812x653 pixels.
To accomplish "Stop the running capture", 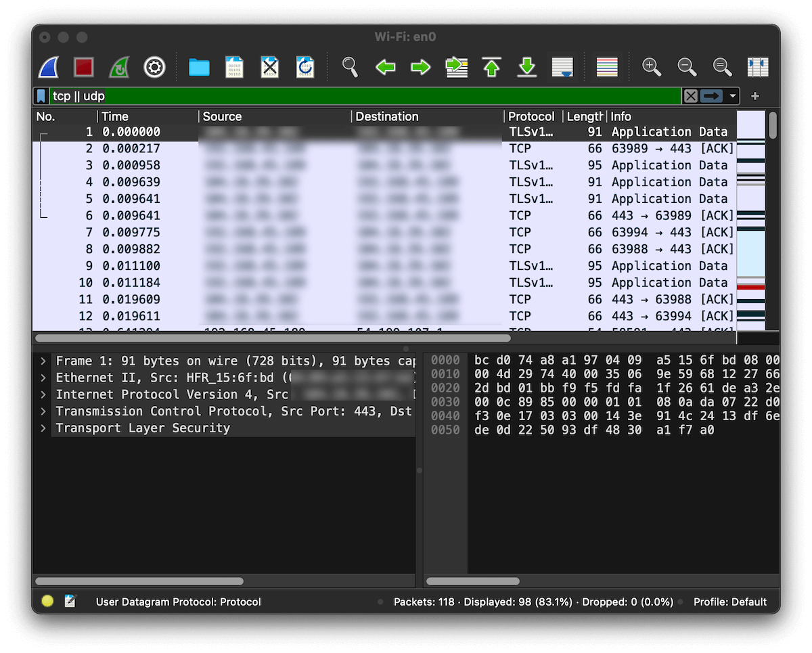I will pos(84,67).
